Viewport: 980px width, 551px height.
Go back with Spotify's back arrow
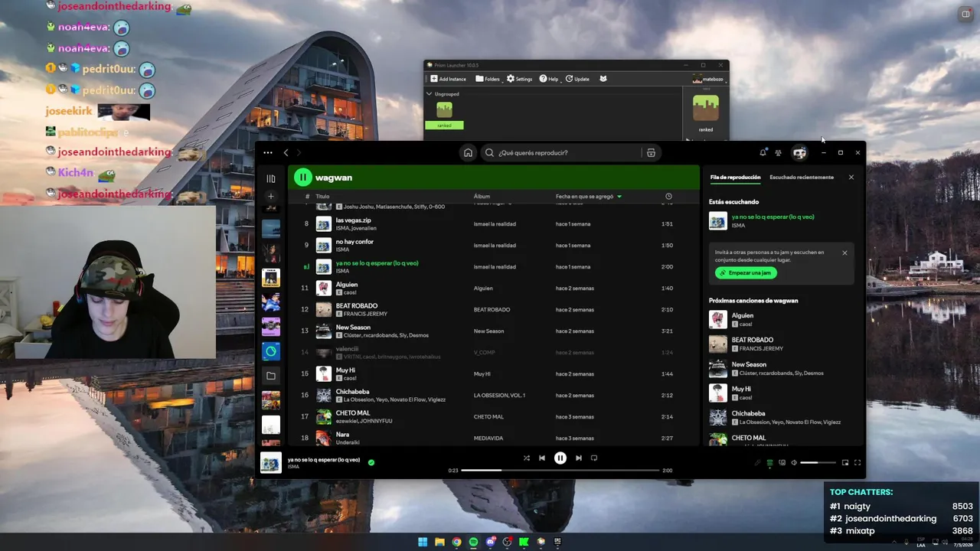[x=286, y=152]
